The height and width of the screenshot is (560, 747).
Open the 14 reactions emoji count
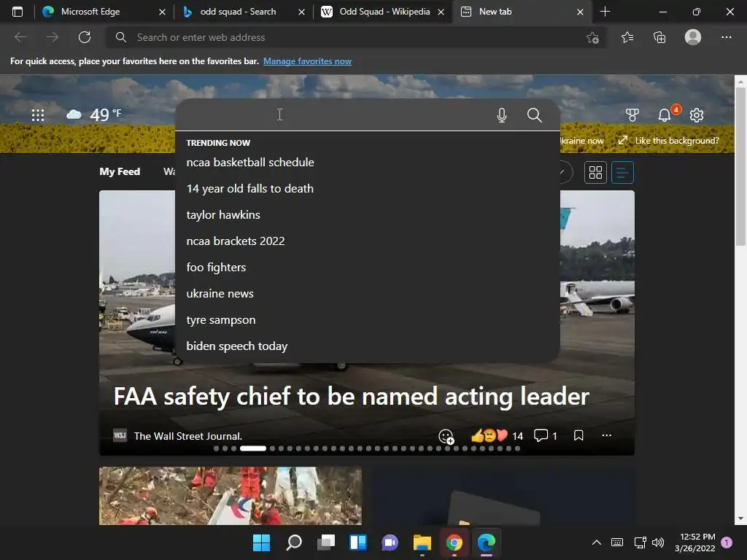point(497,436)
